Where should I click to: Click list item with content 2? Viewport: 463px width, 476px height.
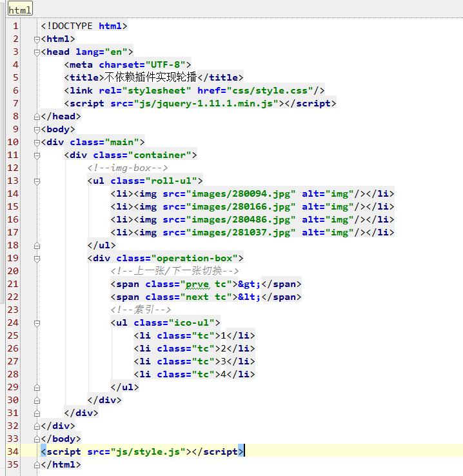coord(194,348)
